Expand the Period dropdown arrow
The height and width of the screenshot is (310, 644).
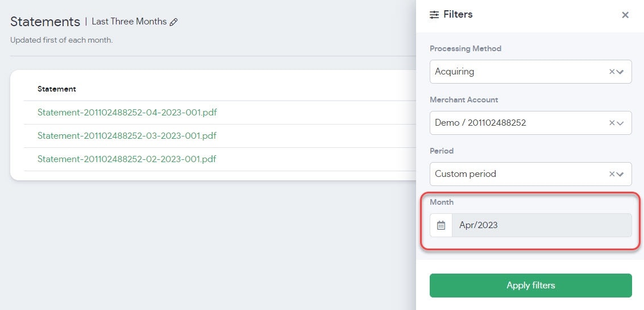click(x=621, y=174)
